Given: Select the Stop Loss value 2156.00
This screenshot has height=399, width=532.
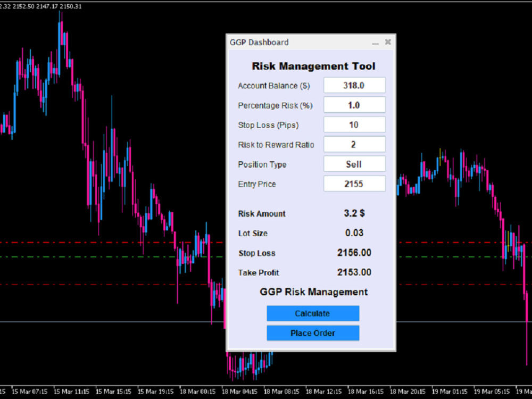Looking at the screenshot, I should coord(354,252).
